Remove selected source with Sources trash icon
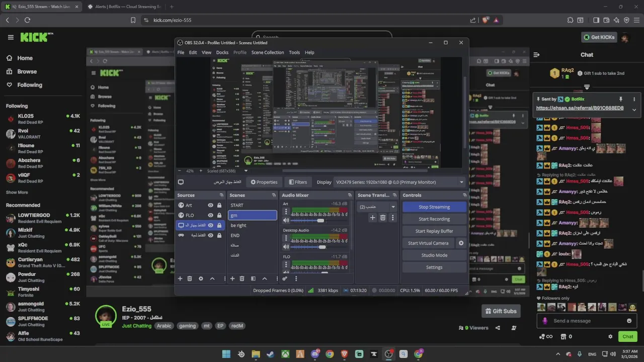The image size is (644, 362). (190, 279)
